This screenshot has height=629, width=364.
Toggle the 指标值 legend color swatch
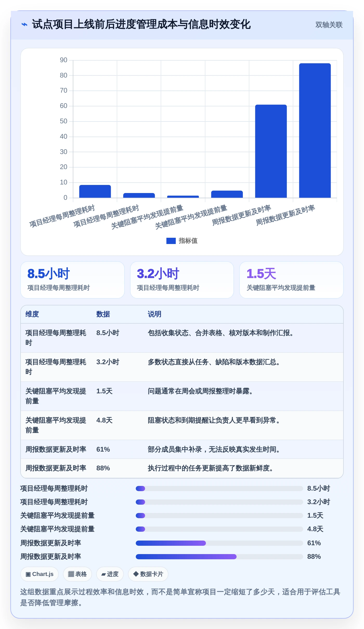click(x=171, y=241)
